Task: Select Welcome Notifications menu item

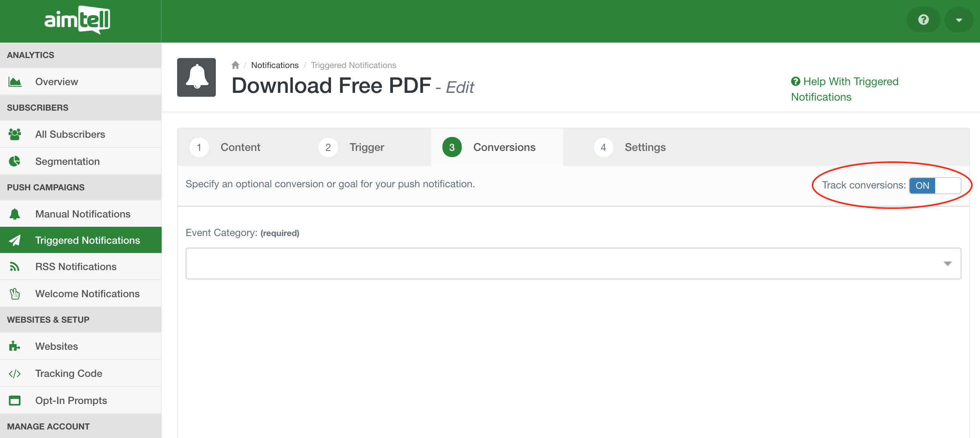Action: point(87,294)
